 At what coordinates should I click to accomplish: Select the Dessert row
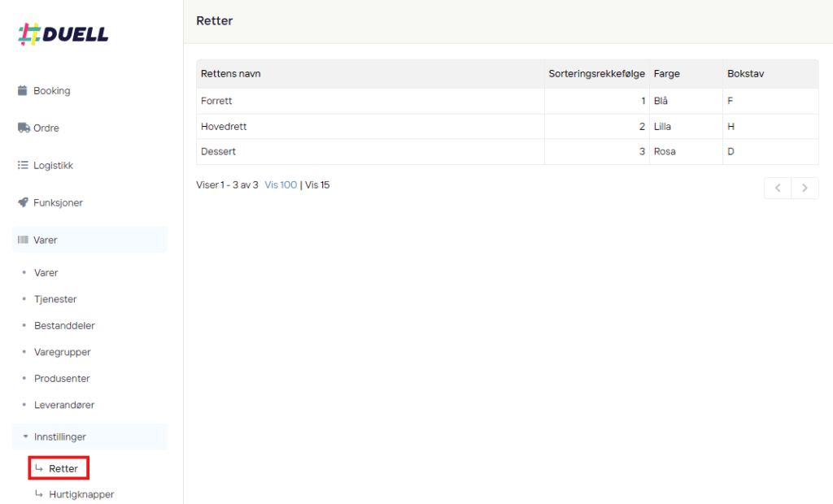[218, 151]
